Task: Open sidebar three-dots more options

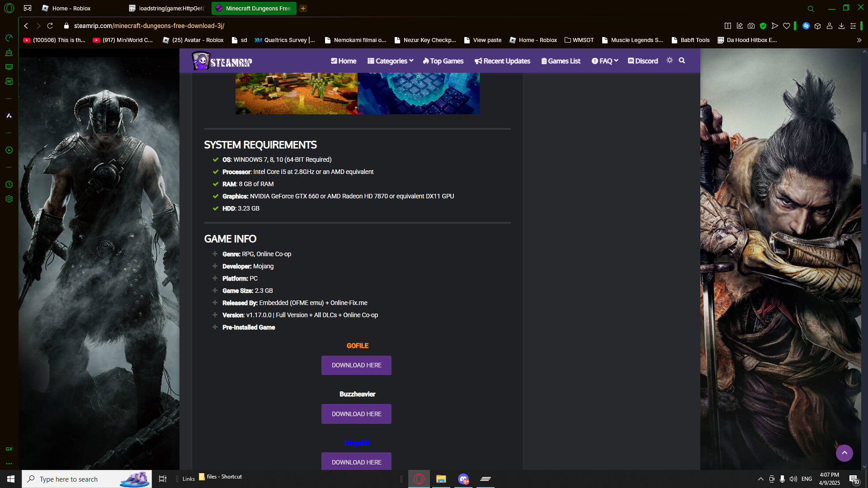Action: 9,464
